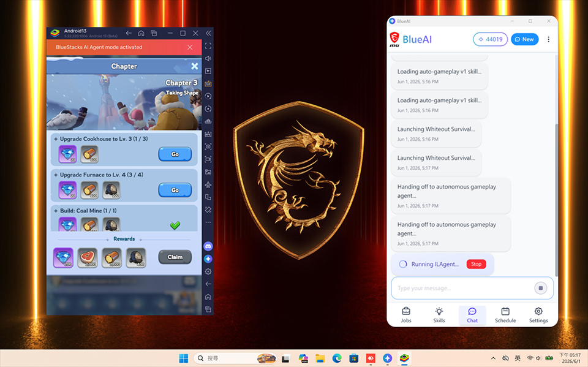This screenshot has height=367, width=588.
Task: Select the meat reward icon
Action: [x=88, y=258]
